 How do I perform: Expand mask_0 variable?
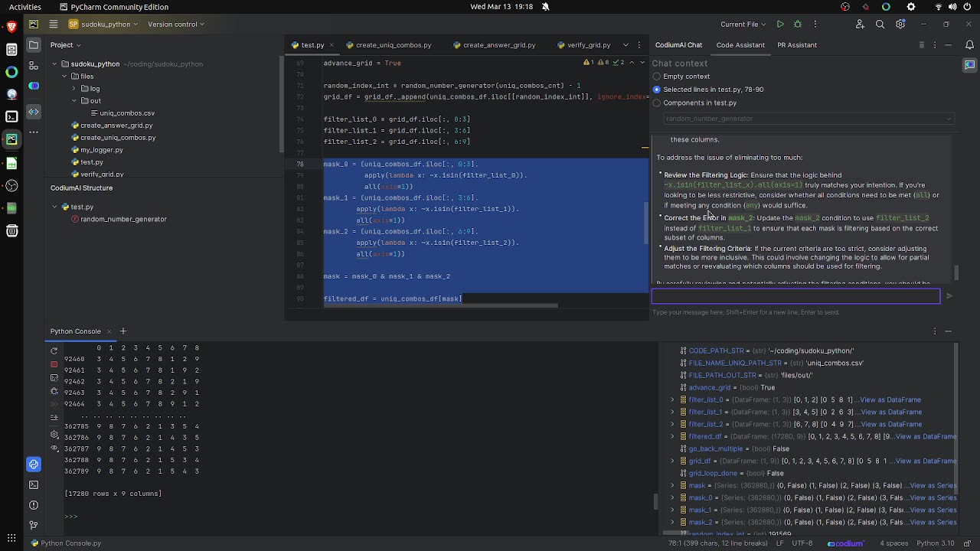point(673,497)
